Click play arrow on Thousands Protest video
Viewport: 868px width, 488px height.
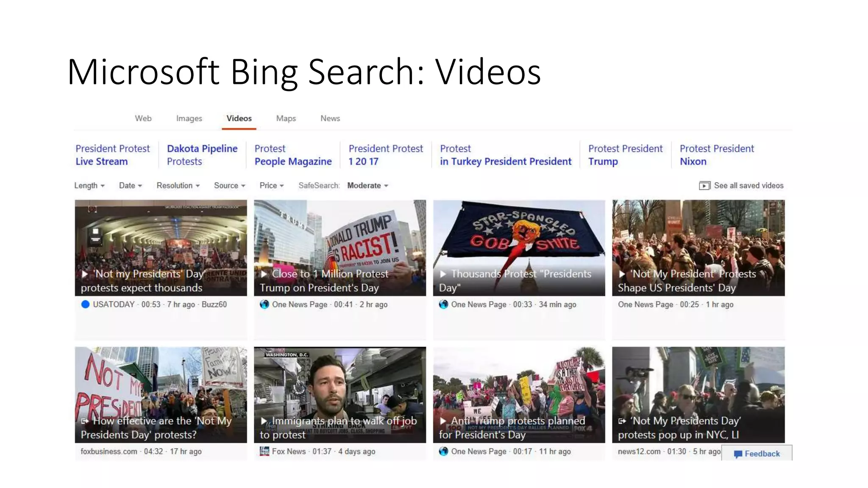tap(443, 274)
